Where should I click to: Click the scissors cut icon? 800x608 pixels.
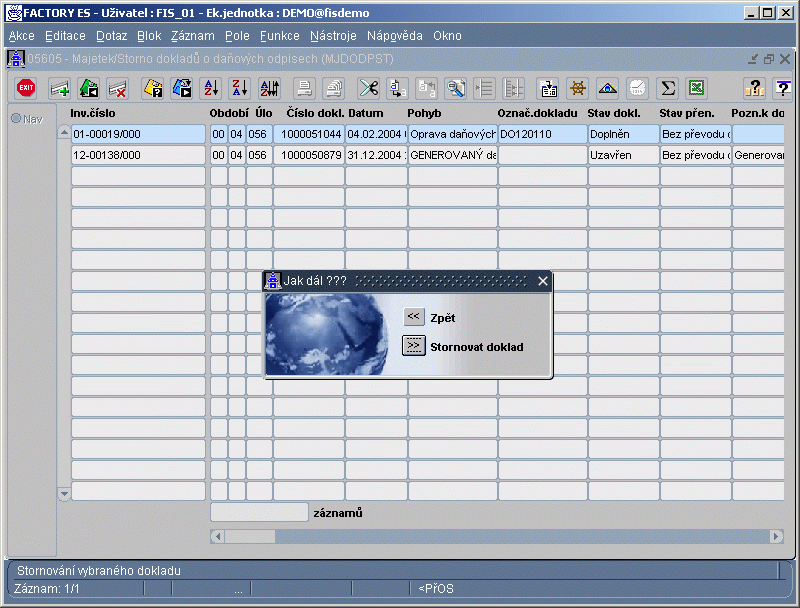tap(368, 88)
